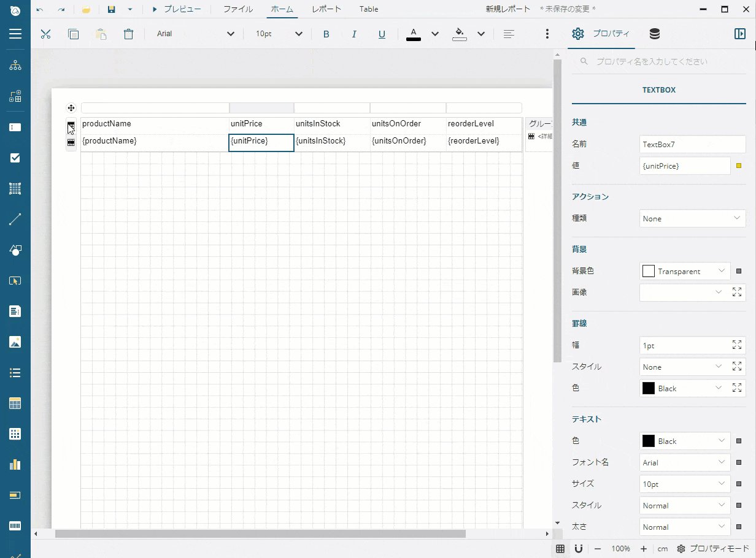Zoom out with minus button
The height and width of the screenshot is (558, 756).
pyautogui.click(x=598, y=549)
